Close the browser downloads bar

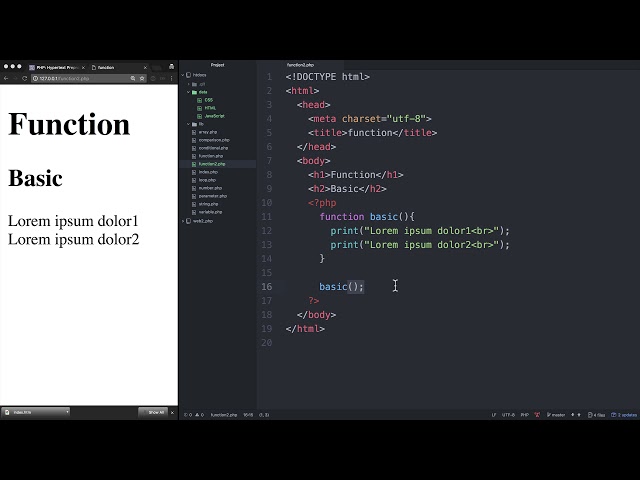(x=172, y=413)
